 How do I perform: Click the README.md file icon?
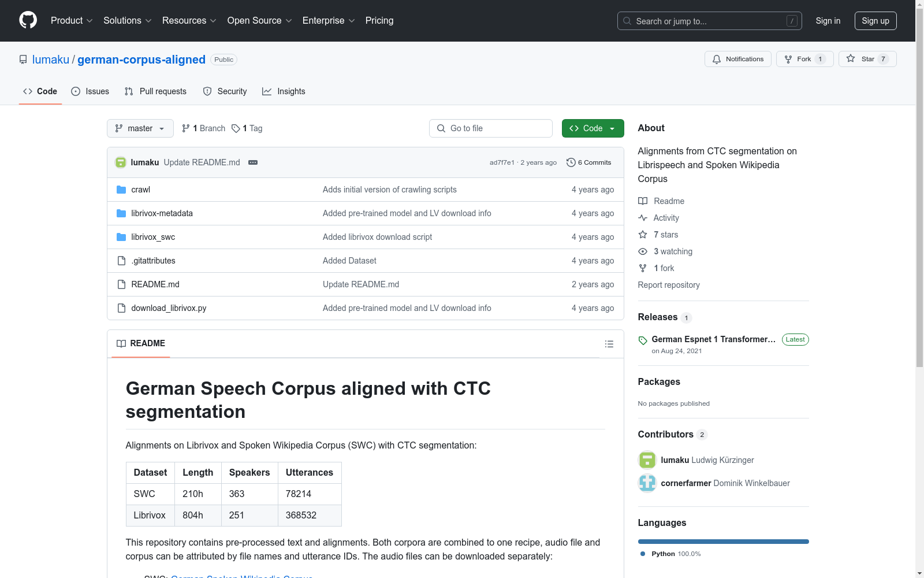(x=121, y=284)
